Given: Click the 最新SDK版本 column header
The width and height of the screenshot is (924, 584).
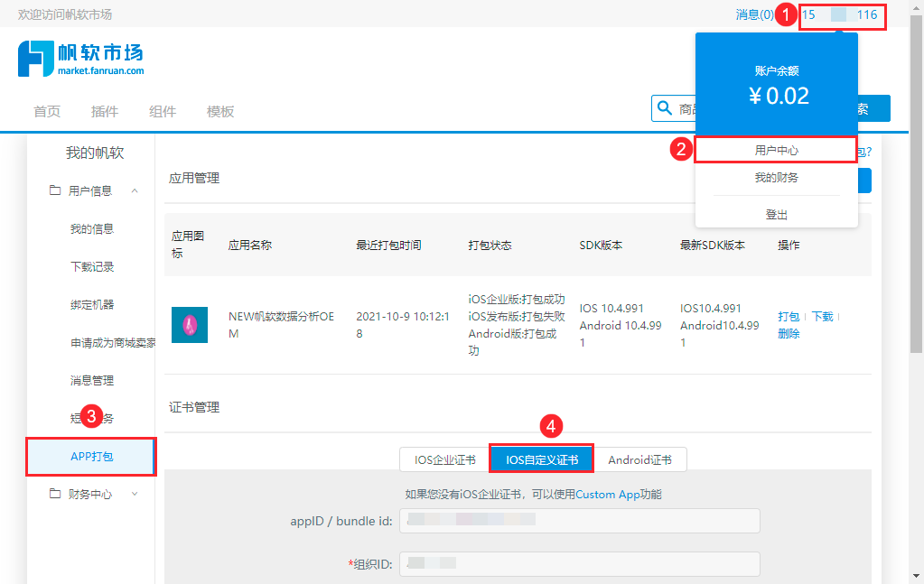Looking at the screenshot, I should (x=713, y=245).
